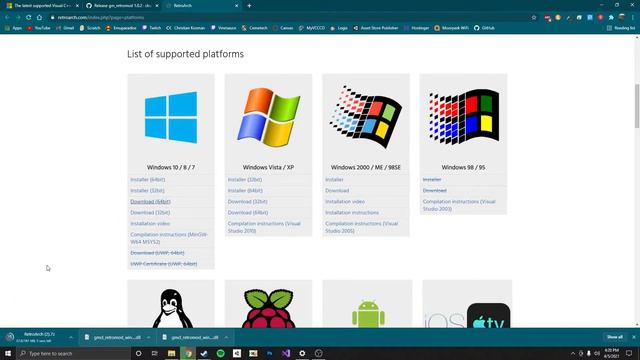Click the Windows 98 / 95 logo
Viewport: 640px width, 360px height.
click(x=463, y=117)
